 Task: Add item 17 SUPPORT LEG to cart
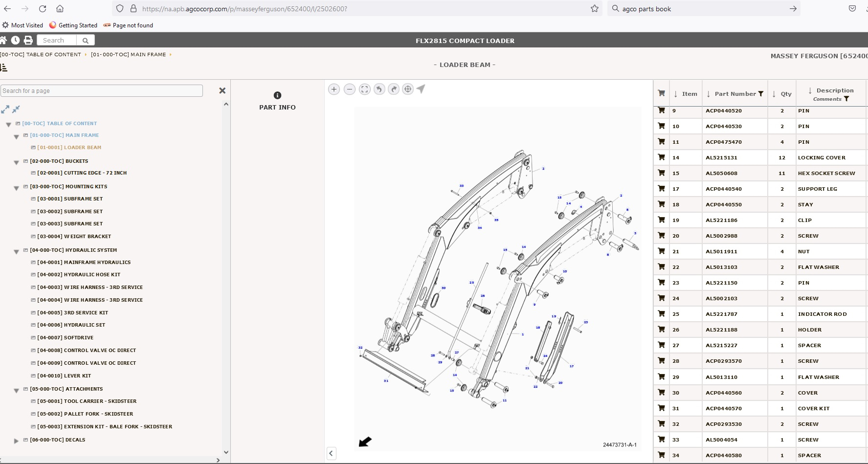[x=661, y=189]
